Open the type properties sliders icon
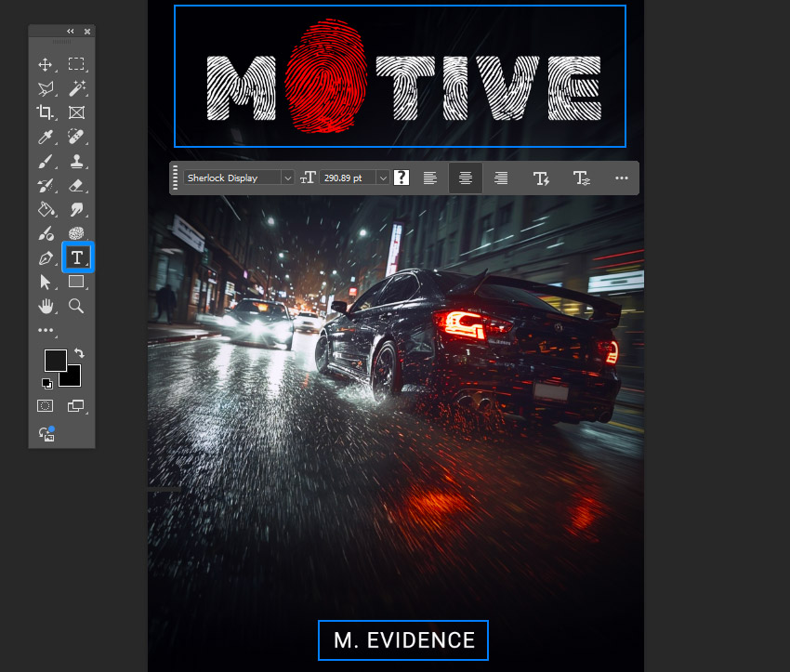 pyautogui.click(x=582, y=178)
